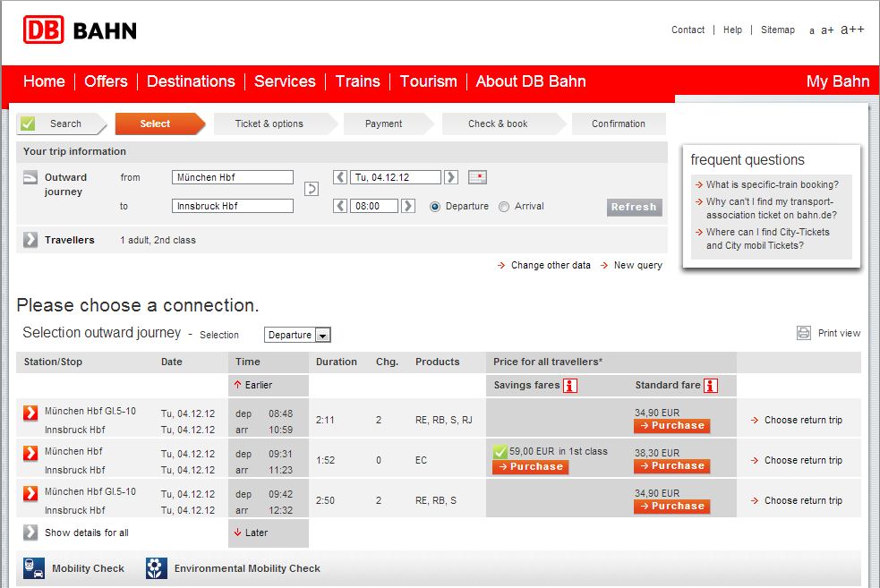This screenshot has width=880, height=588.
Task: Click the DB Bahn logo
Action: coord(80,30)
